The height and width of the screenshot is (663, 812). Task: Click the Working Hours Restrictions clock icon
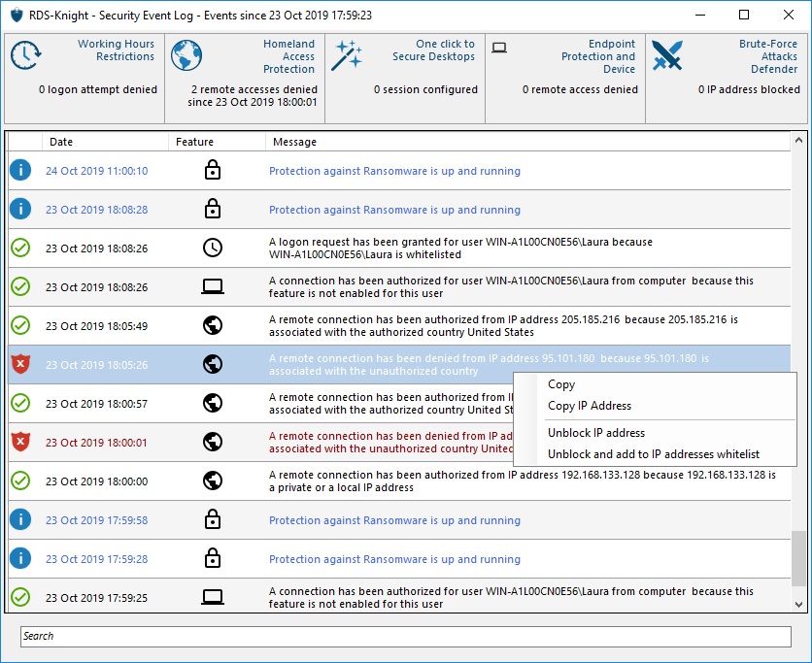pyautogui.click(x=26, y=55)
